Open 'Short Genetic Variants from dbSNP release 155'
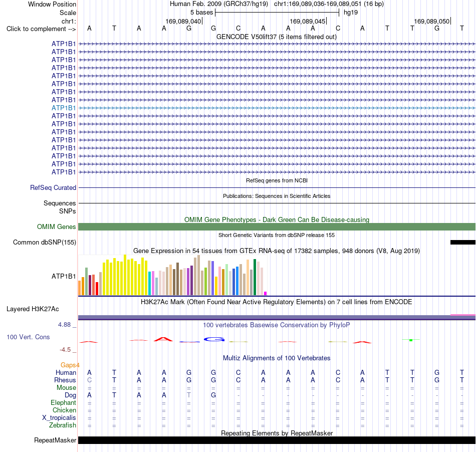 tap(277, 235)
